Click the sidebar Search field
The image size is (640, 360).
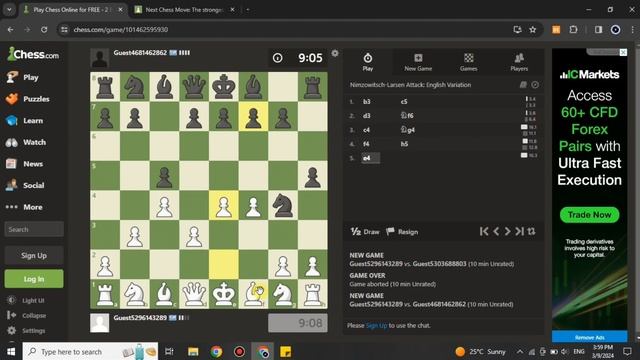click(x=34, y=229)
